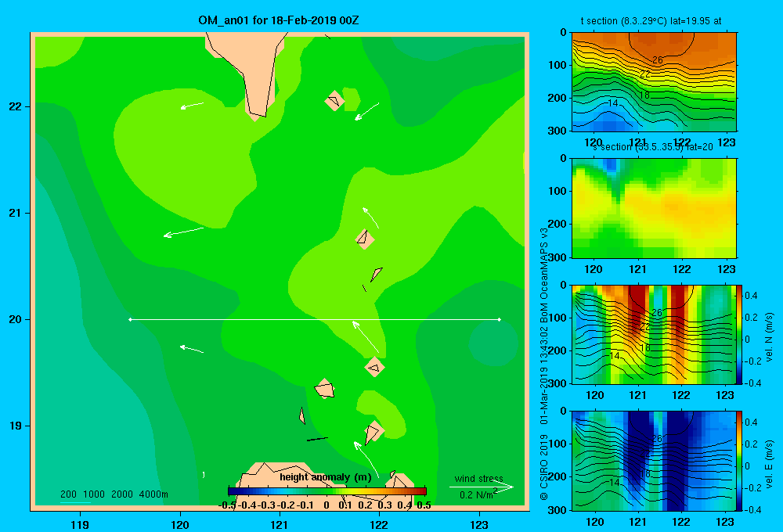
Task: Click the 0.4 tick on vel. N colorbar
Action: [751, 296]
